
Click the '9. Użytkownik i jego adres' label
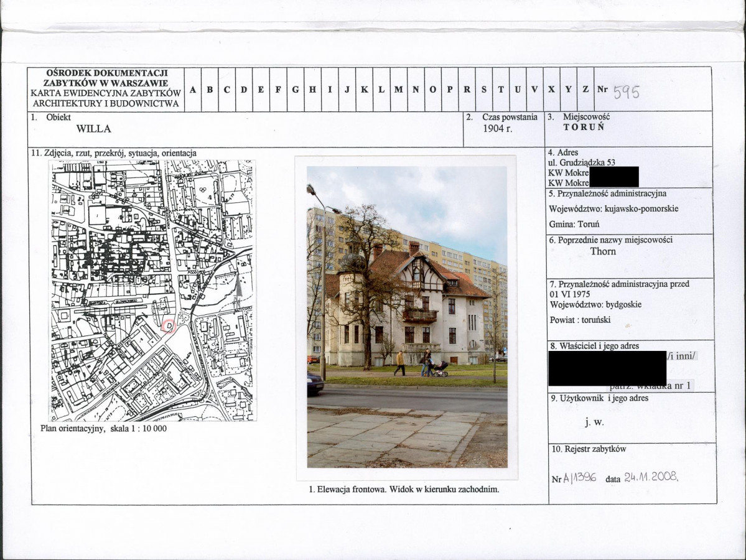pos(599,398)
